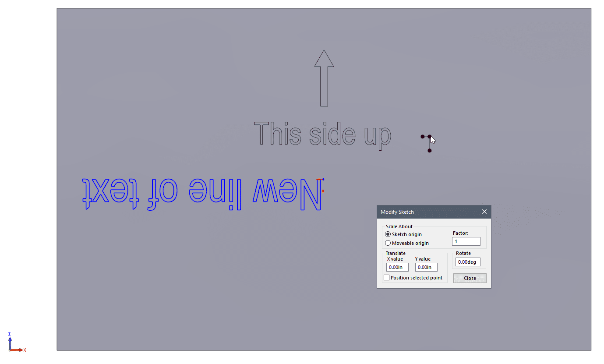Click the Close button in Modify Sketch
The width and height of the screenshot is (604, 364).
(x=470, y=278)
